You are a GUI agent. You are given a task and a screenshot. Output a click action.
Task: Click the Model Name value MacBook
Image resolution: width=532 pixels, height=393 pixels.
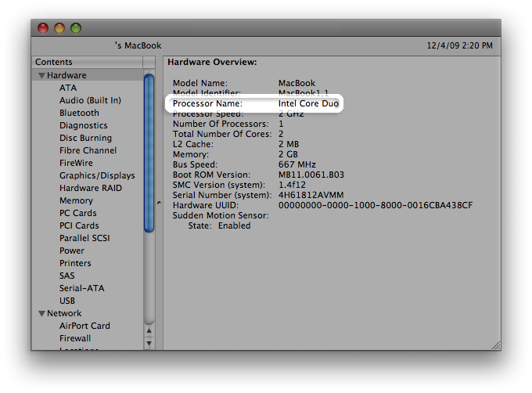[297, 83]
